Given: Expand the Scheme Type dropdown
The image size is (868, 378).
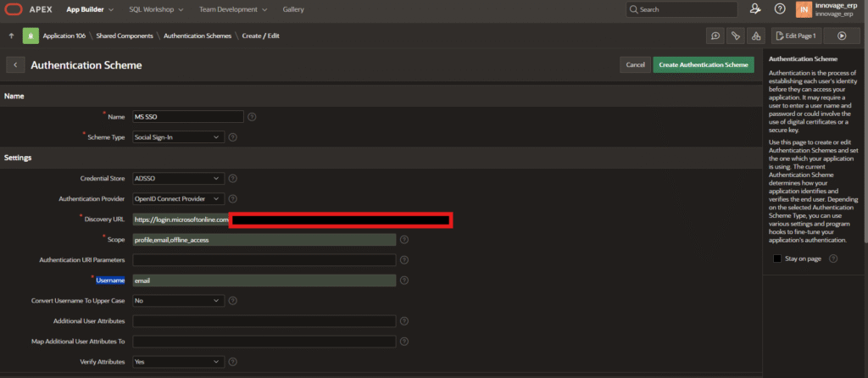Looking at the screenshot, I should [178, 136].
